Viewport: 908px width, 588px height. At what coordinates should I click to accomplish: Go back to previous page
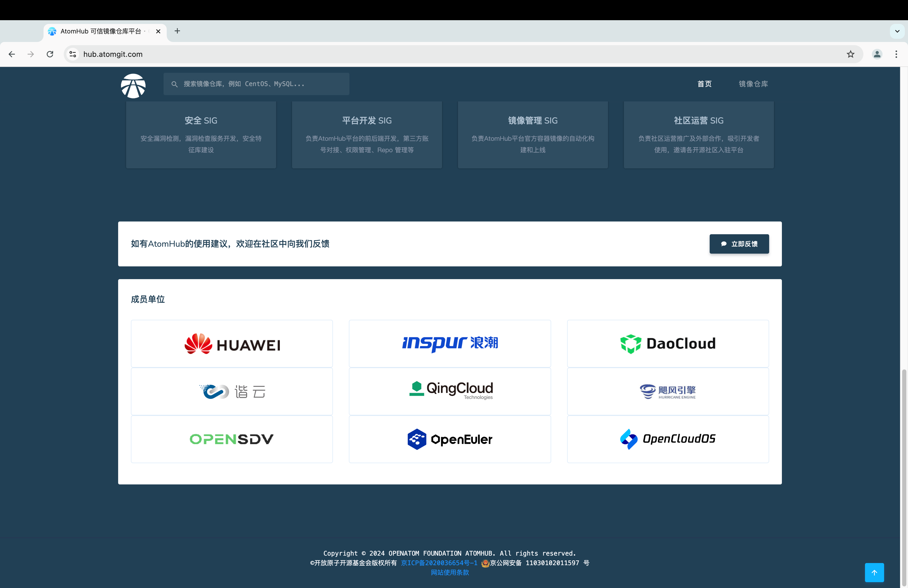click(12, 54)
